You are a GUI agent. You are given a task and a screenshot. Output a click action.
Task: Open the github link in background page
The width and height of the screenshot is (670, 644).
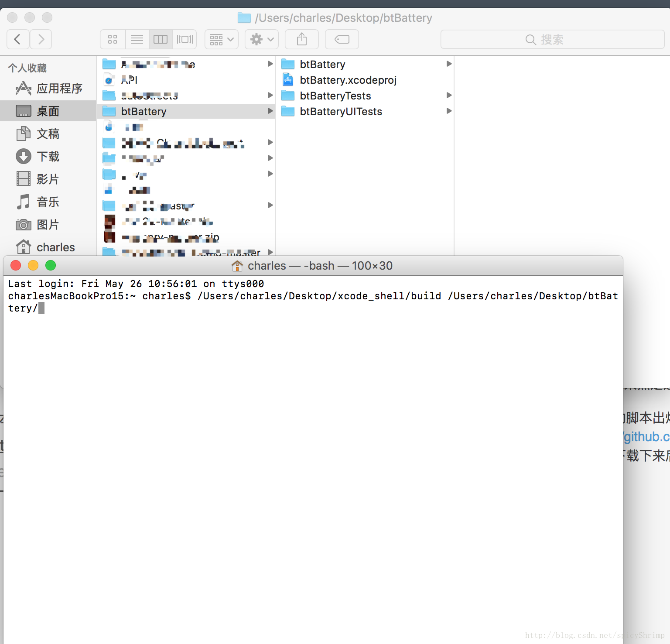646,437
